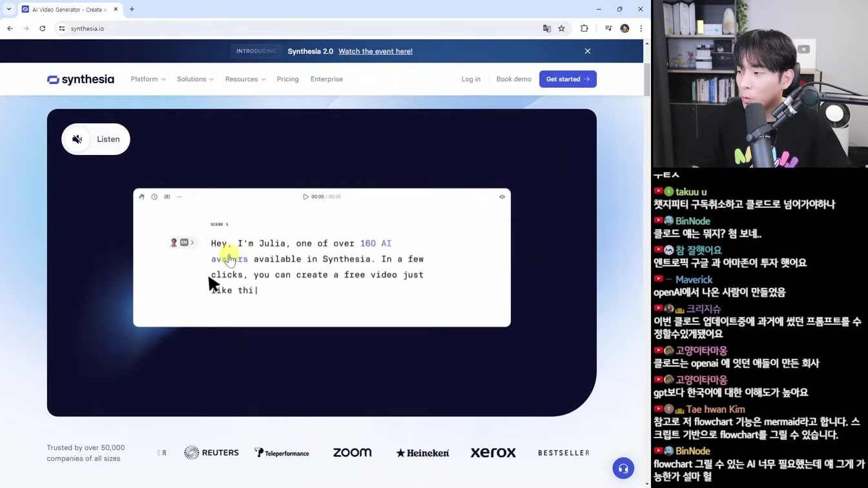
Task: Open the Google Translate page icon
Action: (547, 28)
